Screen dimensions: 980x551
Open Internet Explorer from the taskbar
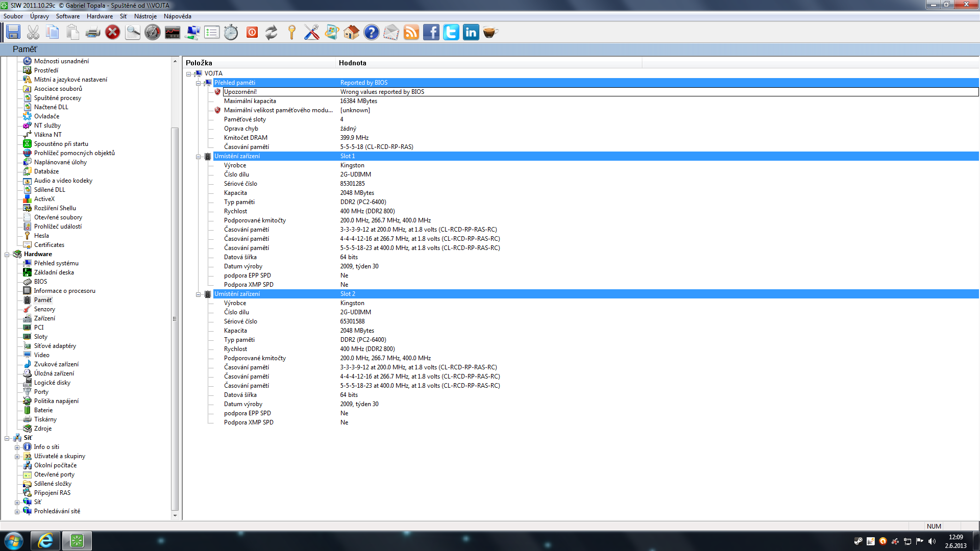click(x=45, y=541)
